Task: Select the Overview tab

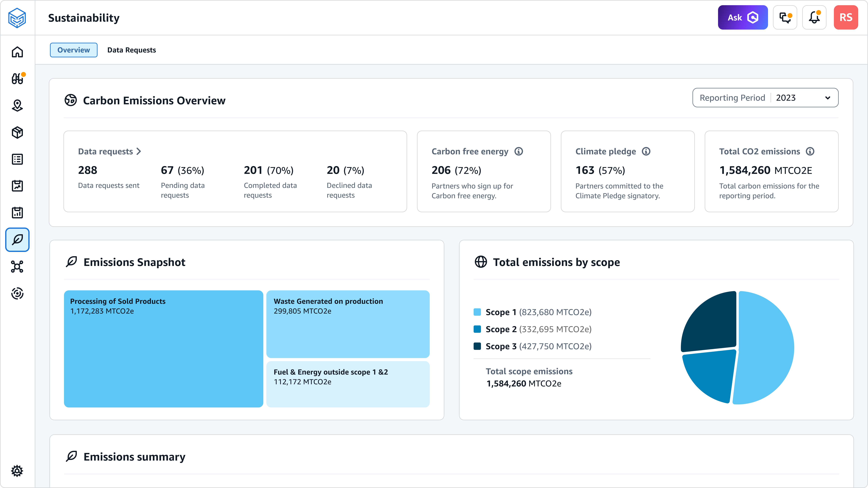Action: [x=73, y=50]
